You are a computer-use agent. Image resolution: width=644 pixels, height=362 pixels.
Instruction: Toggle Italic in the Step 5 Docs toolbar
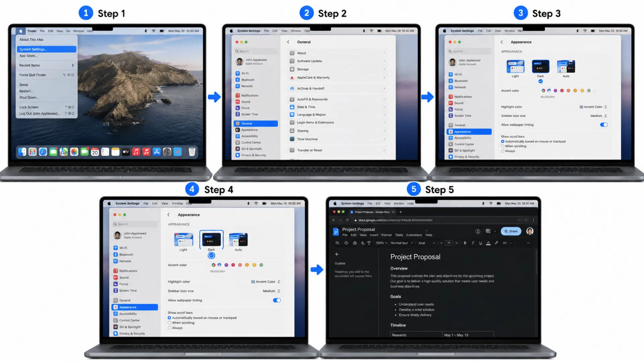[473, 243]
